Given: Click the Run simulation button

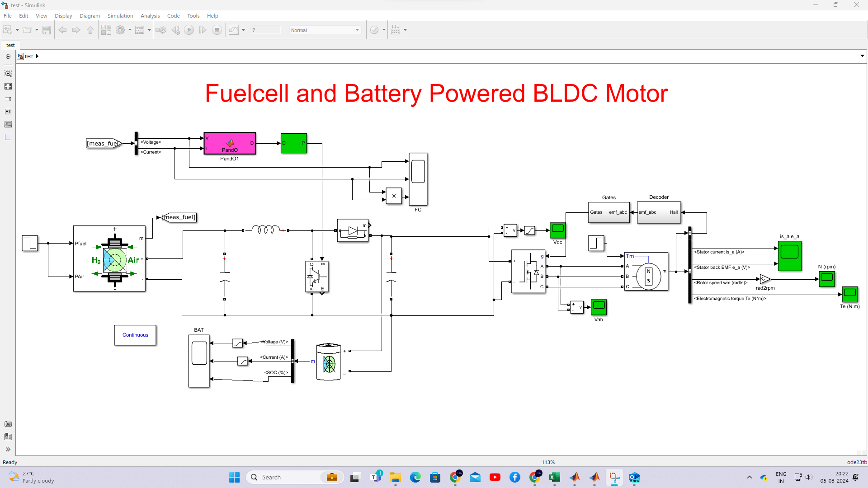Looking at the screenshot, I should pyautogui.click(x=189, y=30).
